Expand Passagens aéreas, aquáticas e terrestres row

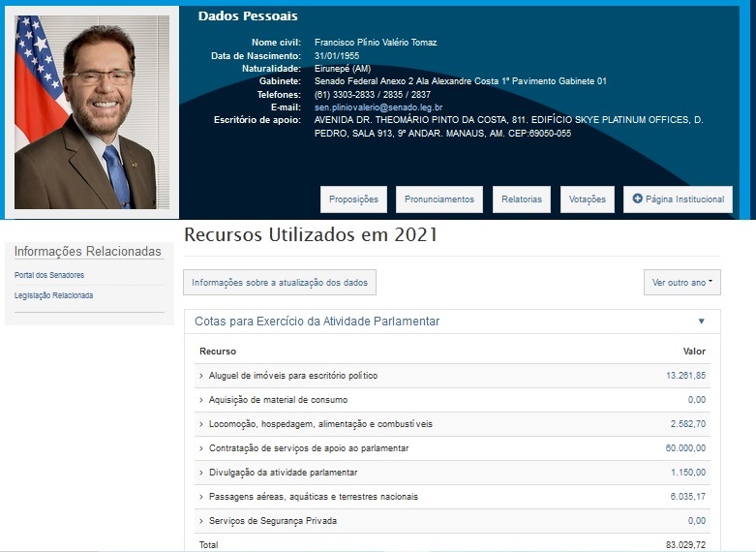click(313, 497)
